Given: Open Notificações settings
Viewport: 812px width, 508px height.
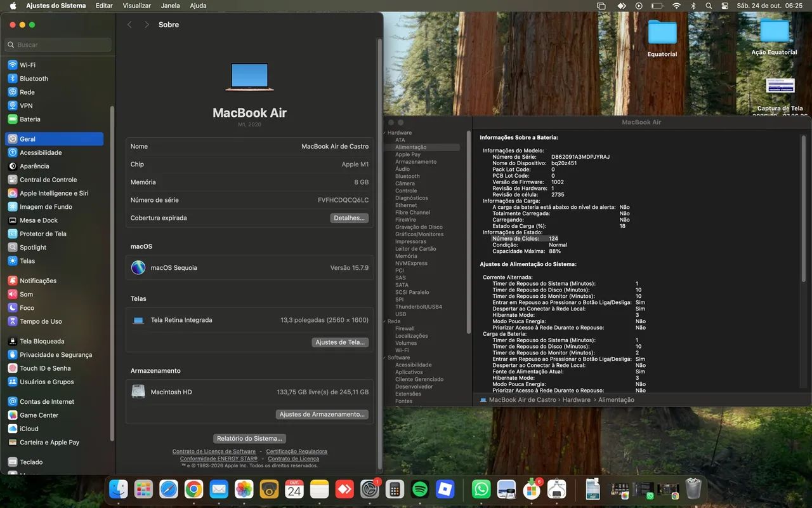Looking at the screenshot, I should (x=54, y=281).
